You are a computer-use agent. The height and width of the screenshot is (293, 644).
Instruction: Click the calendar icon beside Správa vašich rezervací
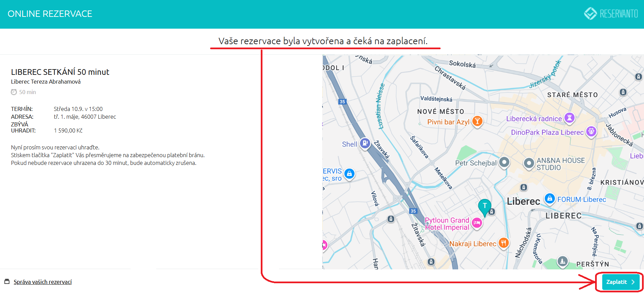click(7, 282)
